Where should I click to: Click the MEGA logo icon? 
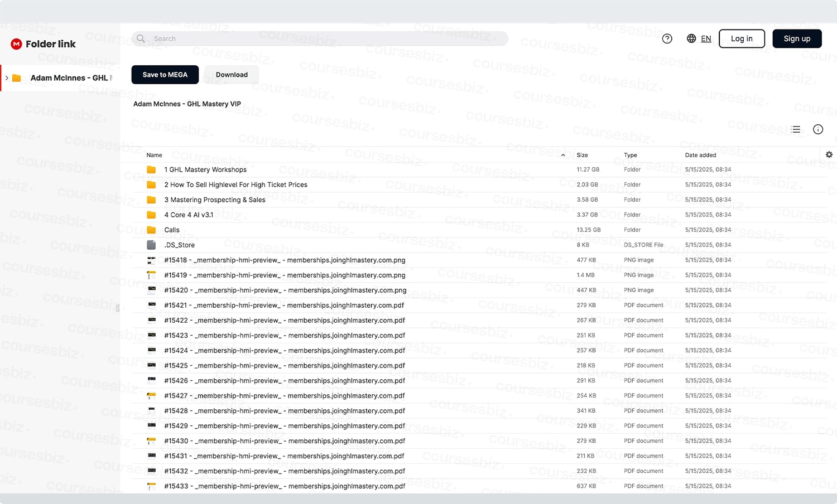click(x=16, y=44)
